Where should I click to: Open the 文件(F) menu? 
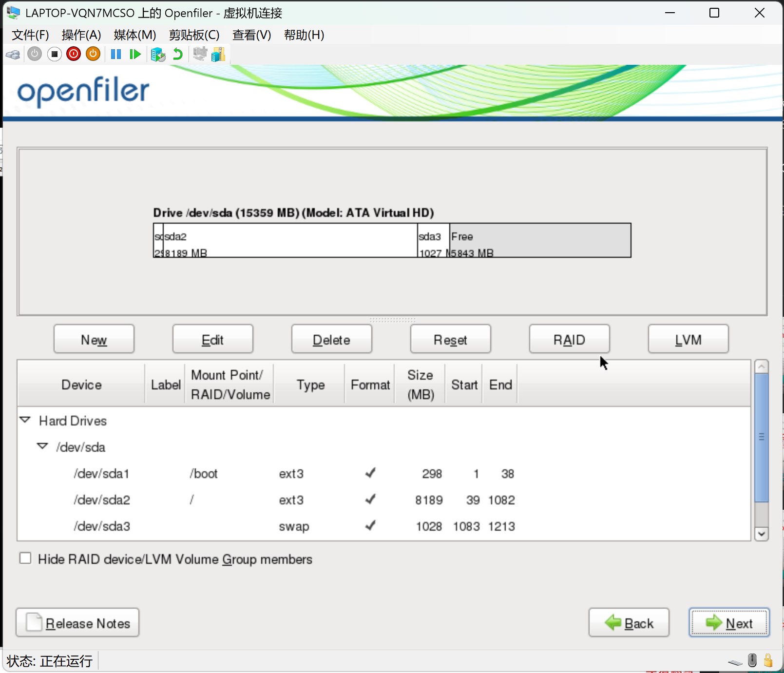[x=30, y=35]
